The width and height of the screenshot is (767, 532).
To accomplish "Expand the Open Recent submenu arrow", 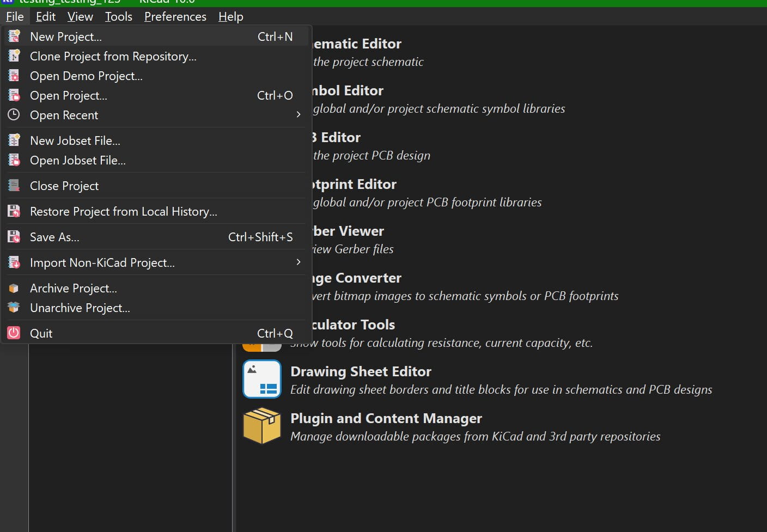I will (x=298, y=115).
